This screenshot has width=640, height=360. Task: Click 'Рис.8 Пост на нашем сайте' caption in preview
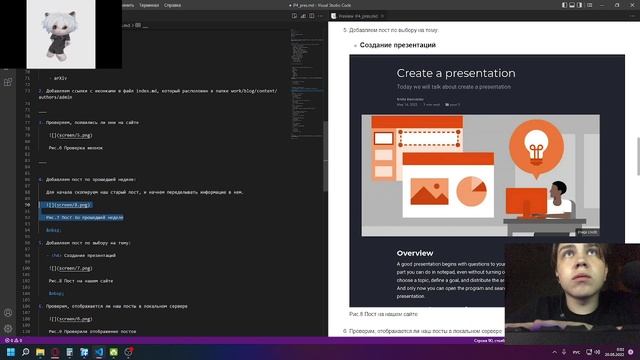click(383, 314)
